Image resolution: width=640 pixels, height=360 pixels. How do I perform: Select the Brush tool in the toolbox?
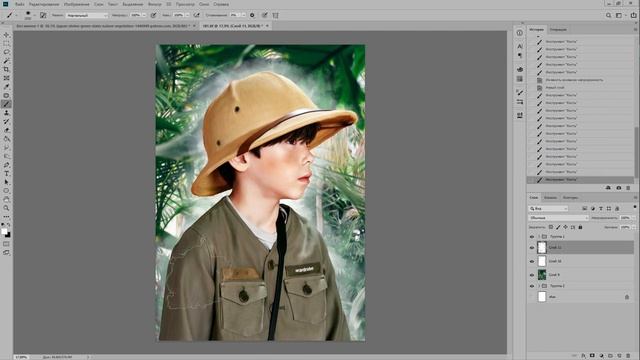pos(6,104)
